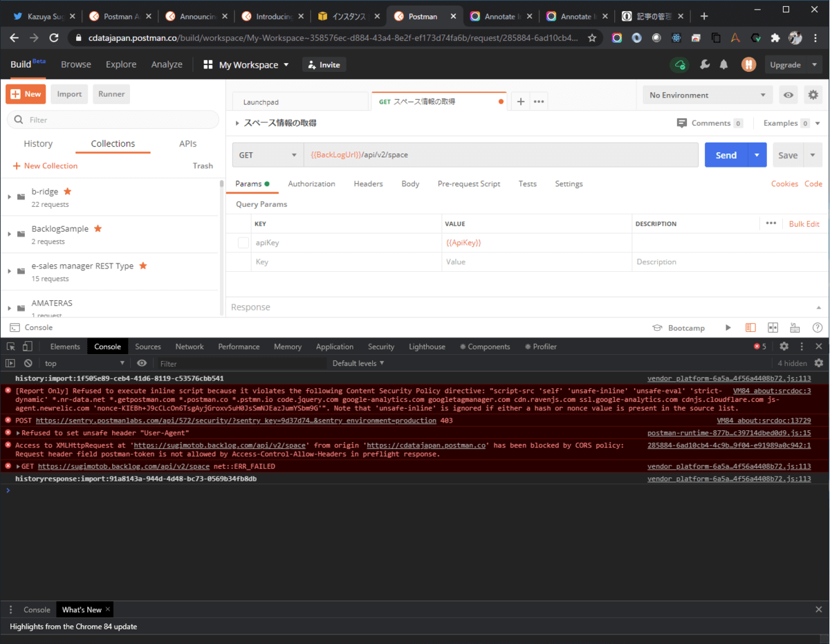Click the console Filter input
The width and height of the screenshot is (830, 644).
[241, 363]
